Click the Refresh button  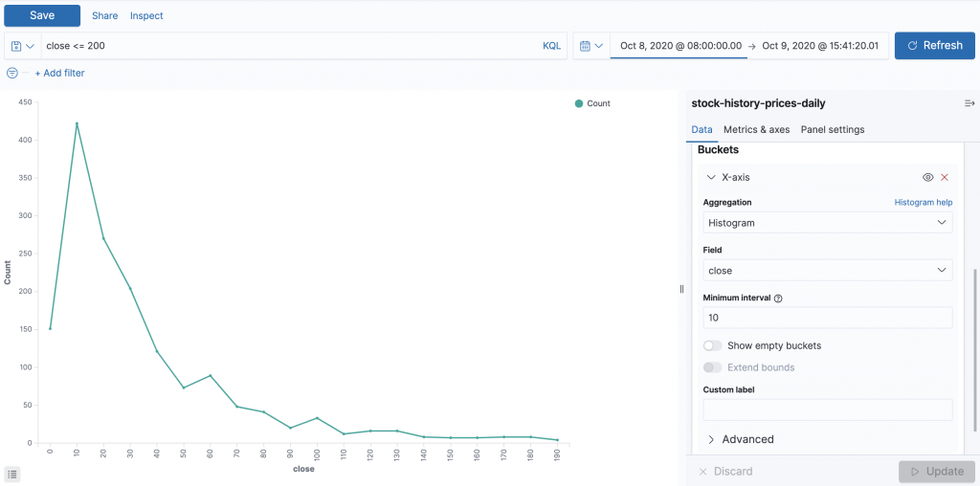pyautogui.click(x=934, y=46)
